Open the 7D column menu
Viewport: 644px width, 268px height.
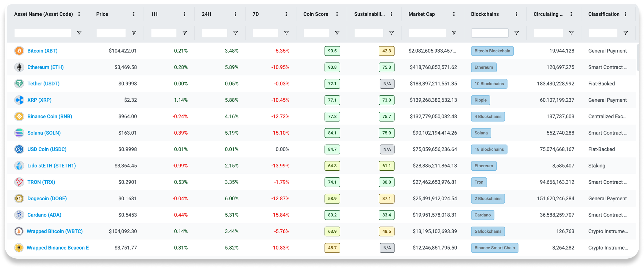click(x=286, y=14)
